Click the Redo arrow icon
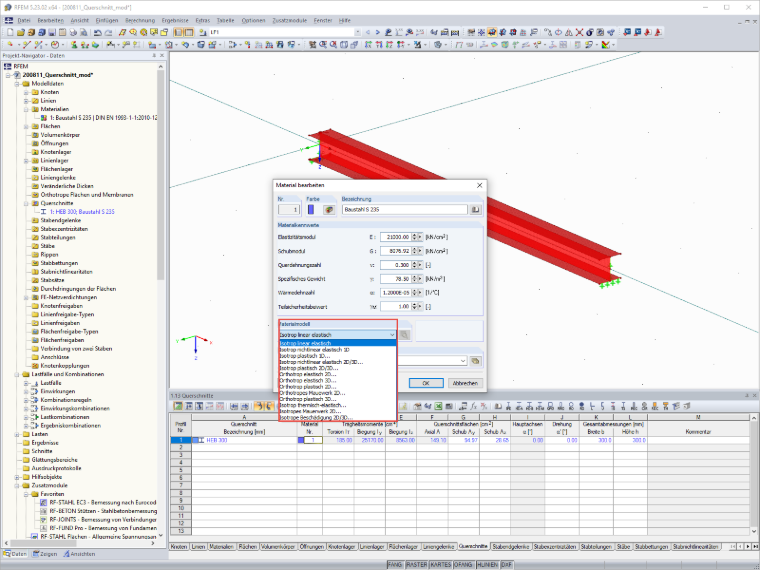 click(109, 32)
